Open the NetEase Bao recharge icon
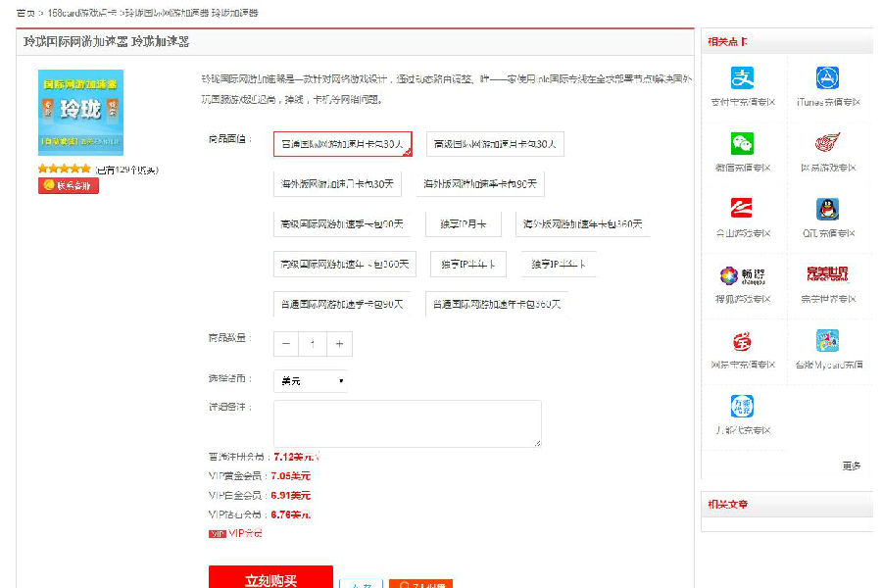This screenshot has width=882, height=588. coord(742,341)
